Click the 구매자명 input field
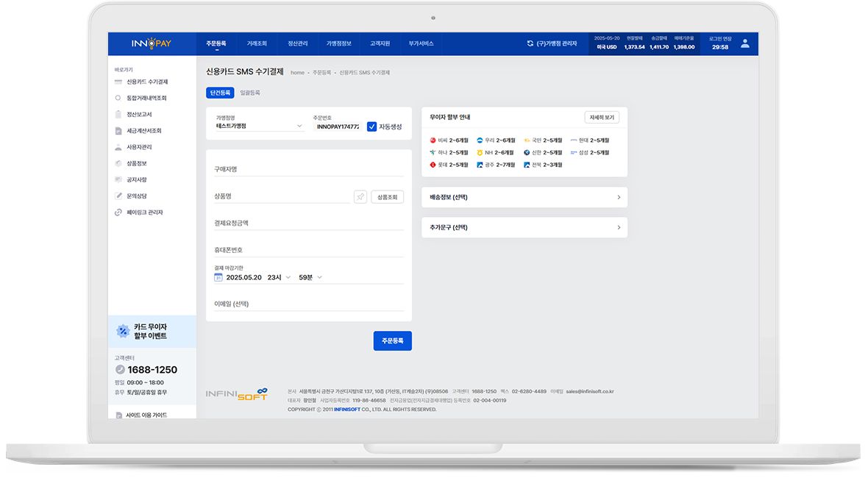Image resolution: width=868 pixels, height=478 pixels. (x=309, y=168)
